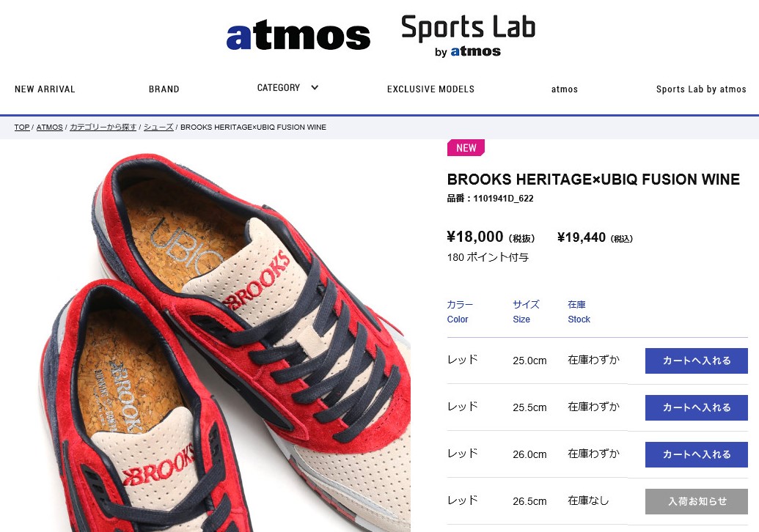Go to EXCLUSIVE MODELS page
Viewport: 759px width, 532px height.
click(x=430, y=89)
